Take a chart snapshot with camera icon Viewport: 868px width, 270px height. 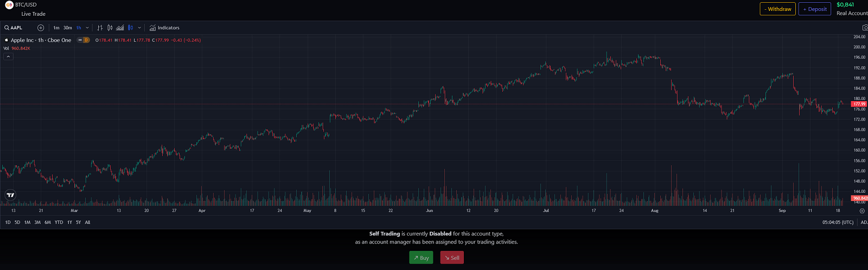click(x=865, y=28)
